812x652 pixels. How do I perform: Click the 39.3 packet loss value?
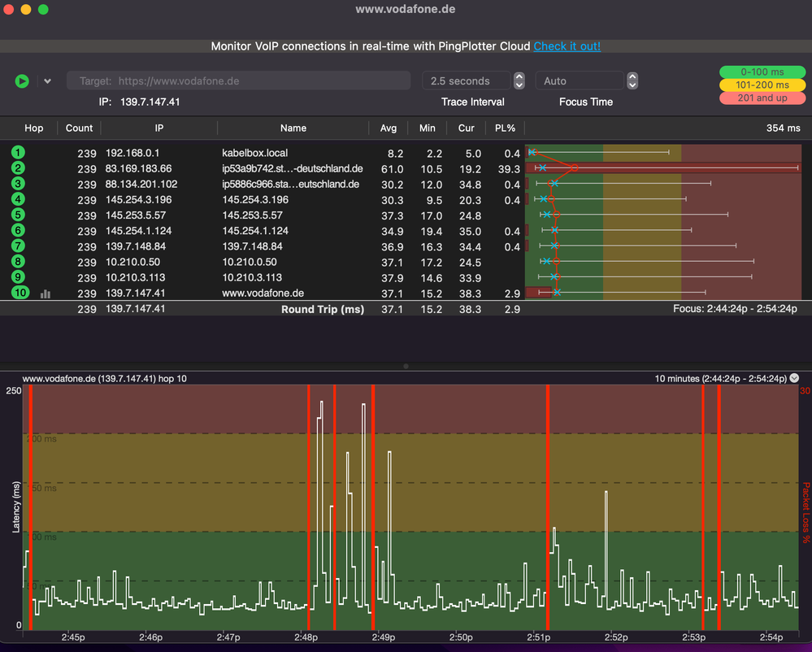(509, 169)
